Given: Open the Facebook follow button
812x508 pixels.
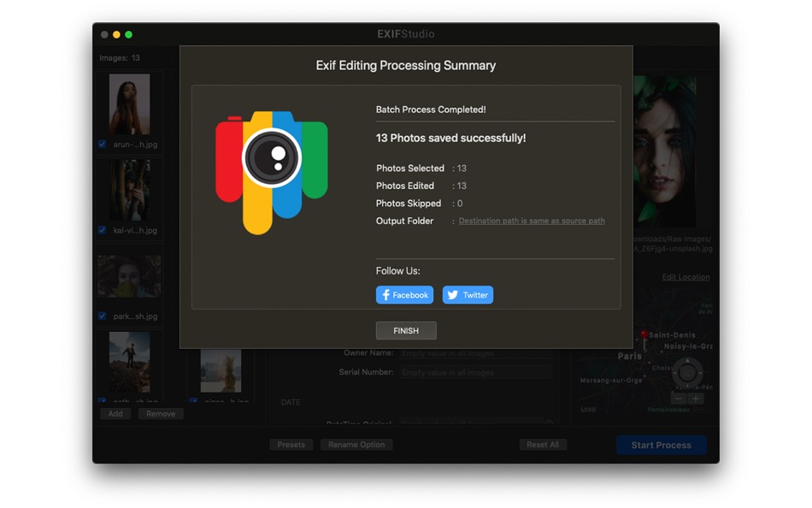Looking at the screenshot, I should pyautogui.click(x=404, y=295).
